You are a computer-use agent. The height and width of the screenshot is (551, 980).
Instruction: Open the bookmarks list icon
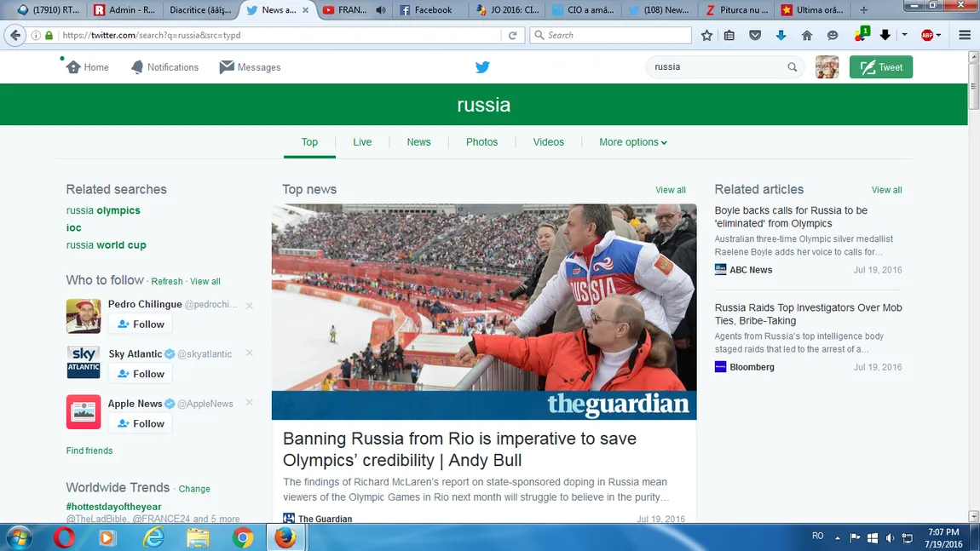729,35
